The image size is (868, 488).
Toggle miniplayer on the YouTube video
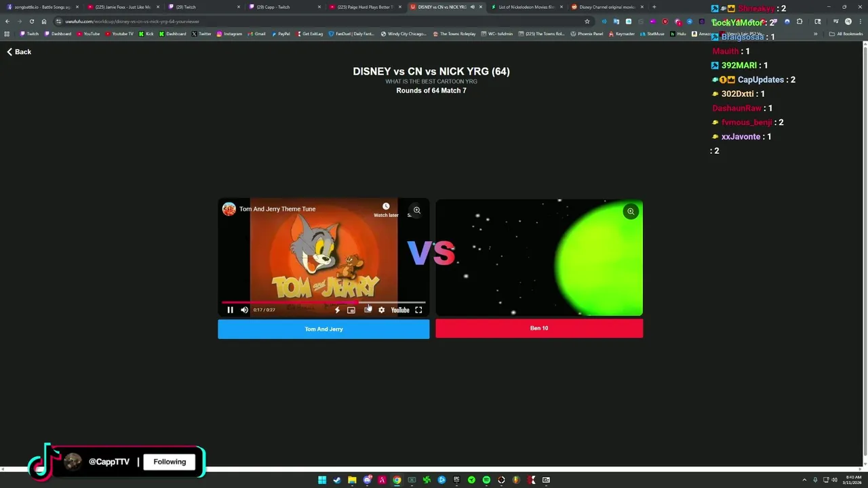point(351,310)
